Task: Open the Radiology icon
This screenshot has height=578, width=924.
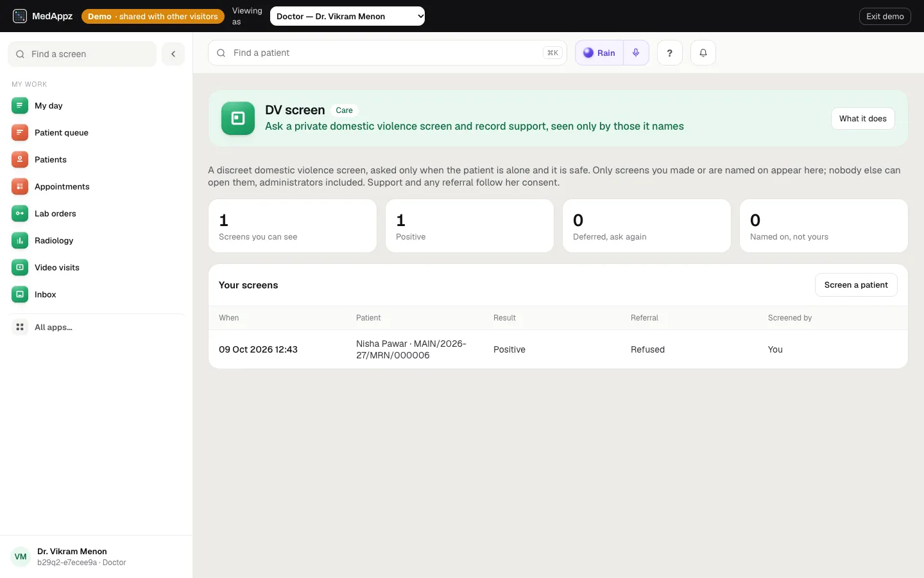Action: [20, 240]
